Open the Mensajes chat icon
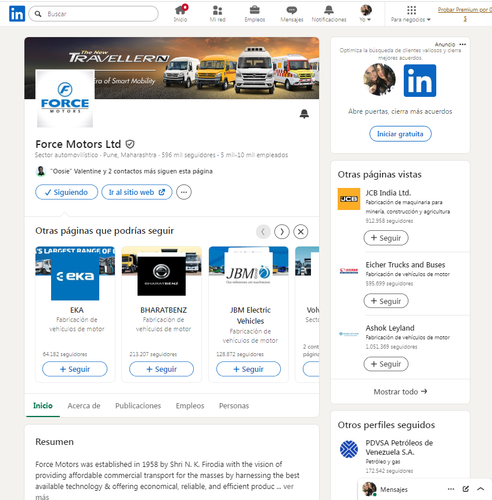 point(292,14)
